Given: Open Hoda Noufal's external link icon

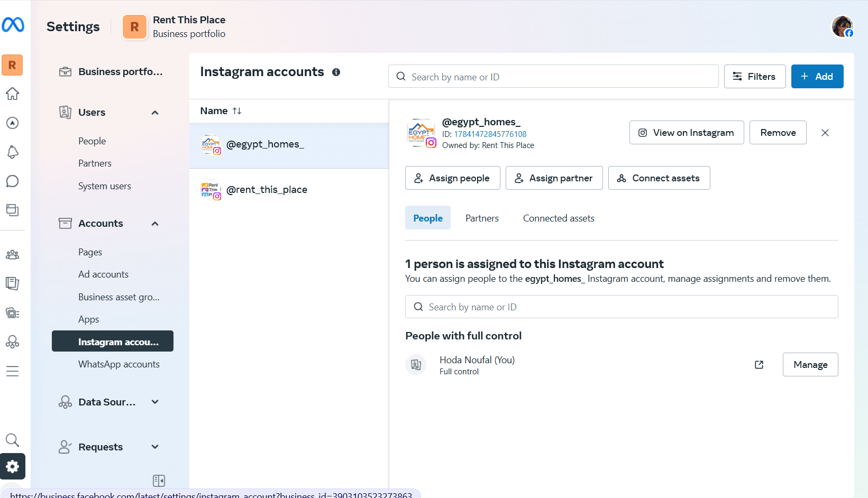Looking at the screenshot, I should point(759,365).
